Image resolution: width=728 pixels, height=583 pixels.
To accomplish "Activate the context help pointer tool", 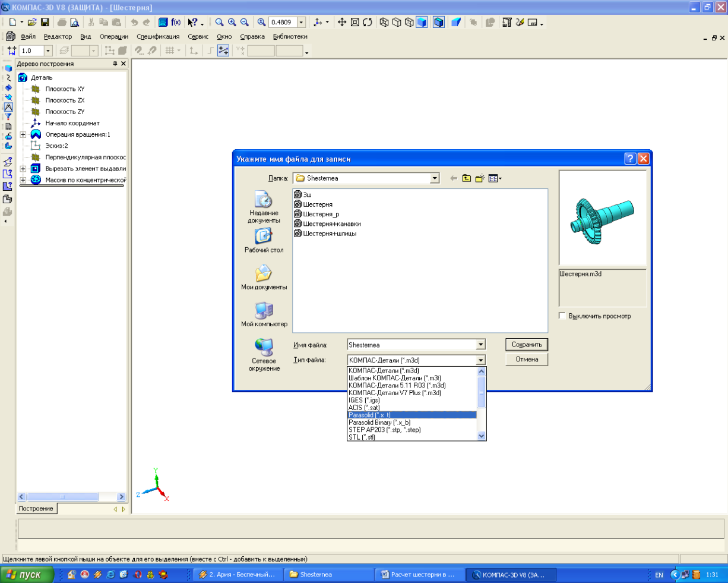I will pyautogui.click(x=193, y=22).
